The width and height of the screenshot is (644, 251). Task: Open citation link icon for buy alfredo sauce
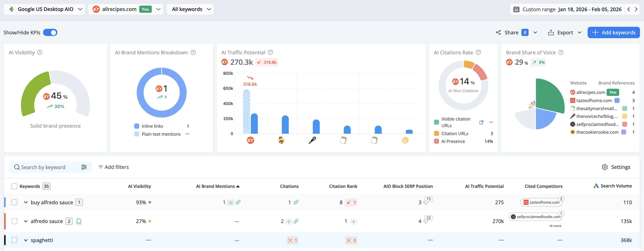[296, 202]
